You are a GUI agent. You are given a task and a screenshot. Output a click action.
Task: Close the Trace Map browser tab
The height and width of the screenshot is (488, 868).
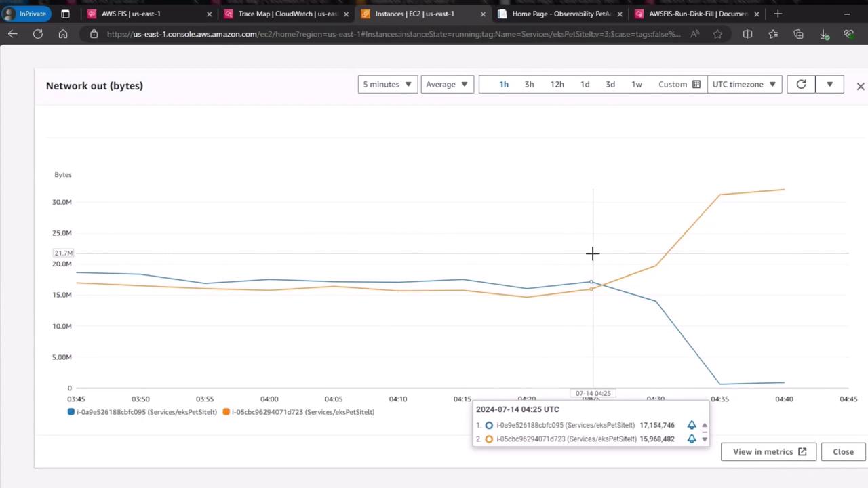click(x=346, y=14)
